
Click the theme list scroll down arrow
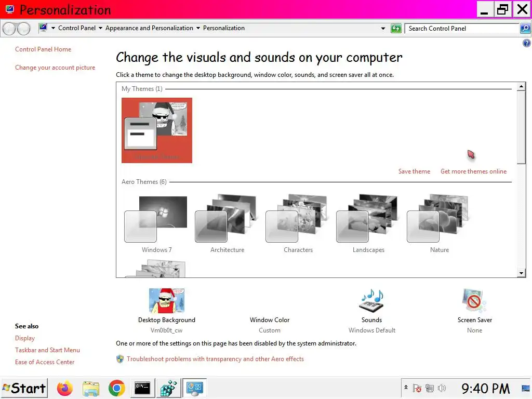click(x=521, y=273)
